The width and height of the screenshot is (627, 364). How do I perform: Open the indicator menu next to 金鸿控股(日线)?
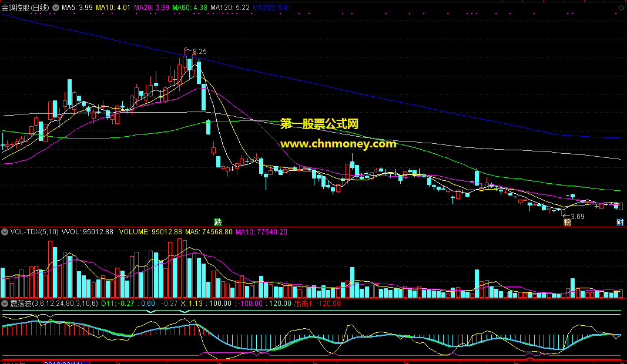[56, 8]
